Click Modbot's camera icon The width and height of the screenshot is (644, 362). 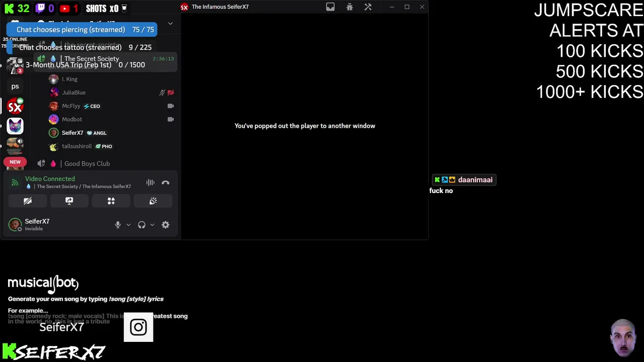coord(171,119)
